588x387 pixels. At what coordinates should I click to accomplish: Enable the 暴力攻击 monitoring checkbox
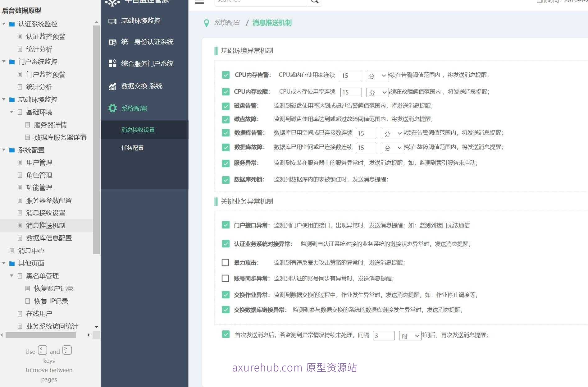(226, 262)
